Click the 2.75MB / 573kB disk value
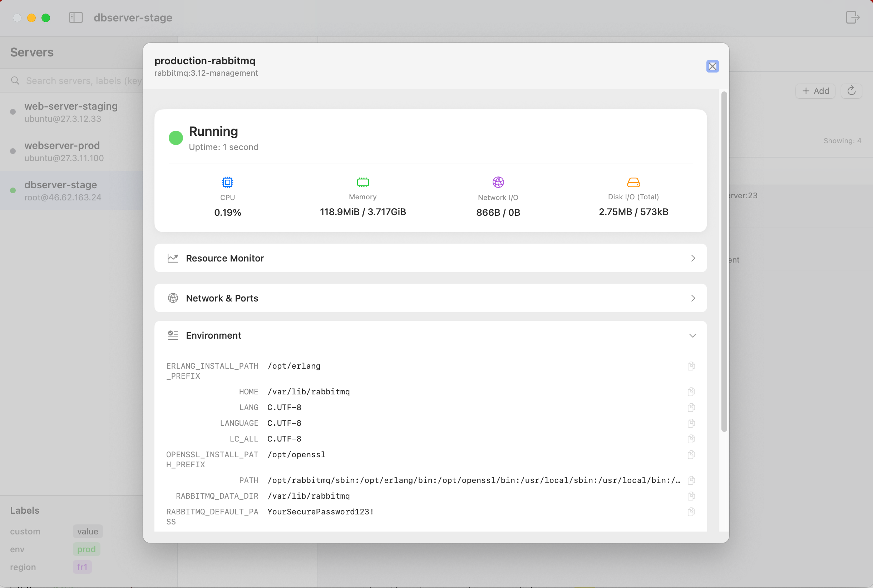This screenshot has width=873, height=588. (x=633, y=212)
